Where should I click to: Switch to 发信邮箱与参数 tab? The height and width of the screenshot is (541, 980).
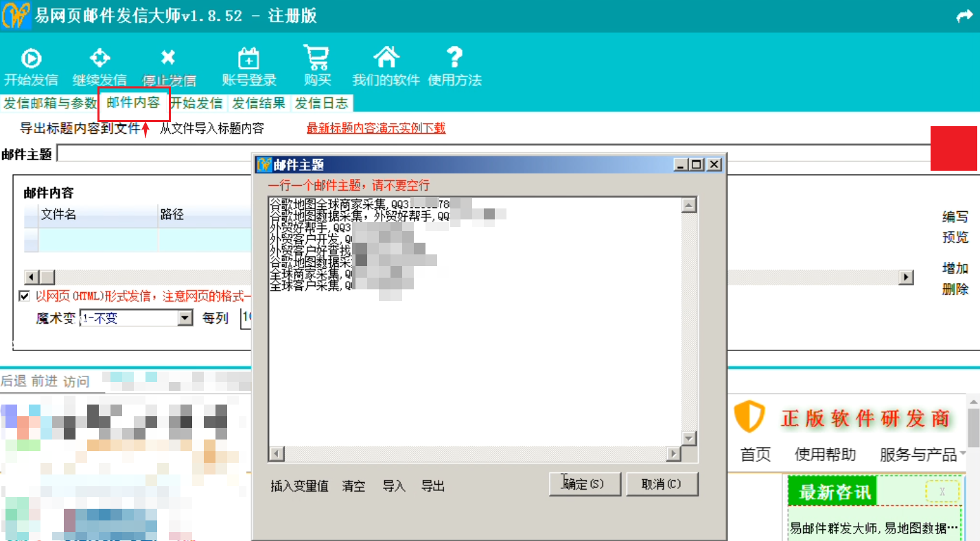click(x=50, y=104)
